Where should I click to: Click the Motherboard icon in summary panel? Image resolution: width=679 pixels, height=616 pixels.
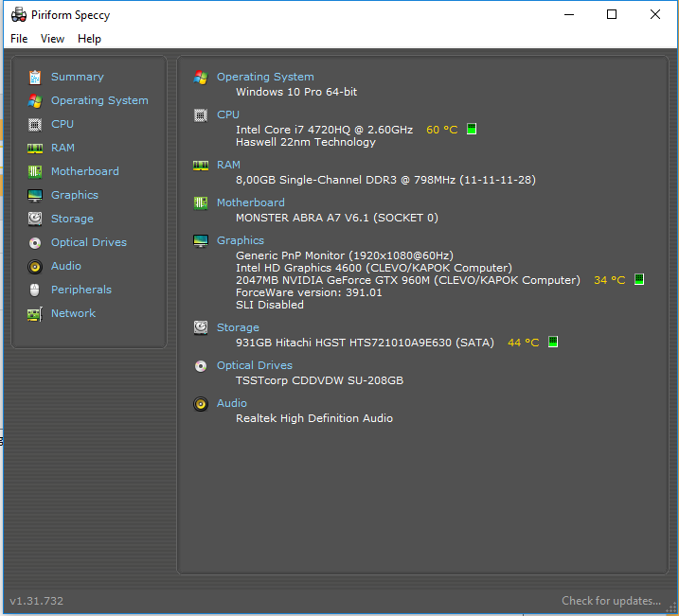(x=201, y=202)
